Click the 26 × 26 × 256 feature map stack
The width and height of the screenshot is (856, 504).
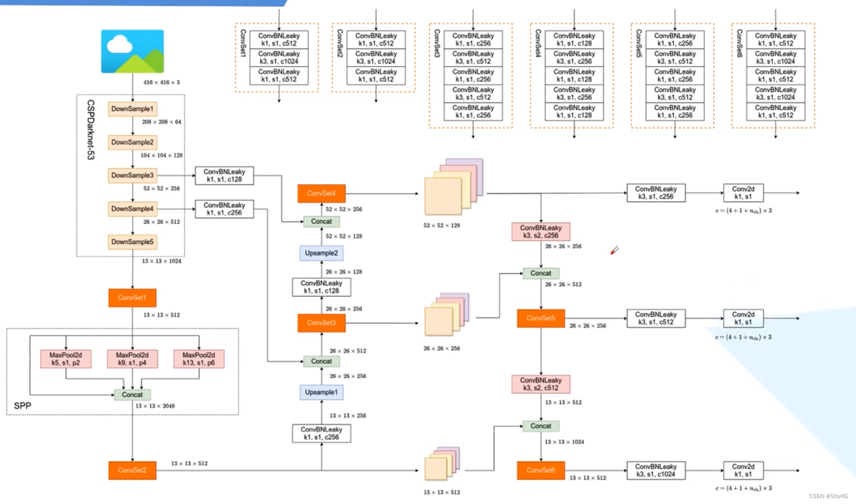pyautogui.click(x=446, y=315)
